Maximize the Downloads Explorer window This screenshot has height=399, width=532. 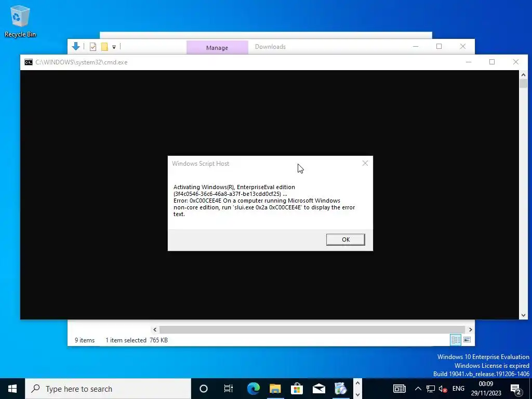pos(439,46)
